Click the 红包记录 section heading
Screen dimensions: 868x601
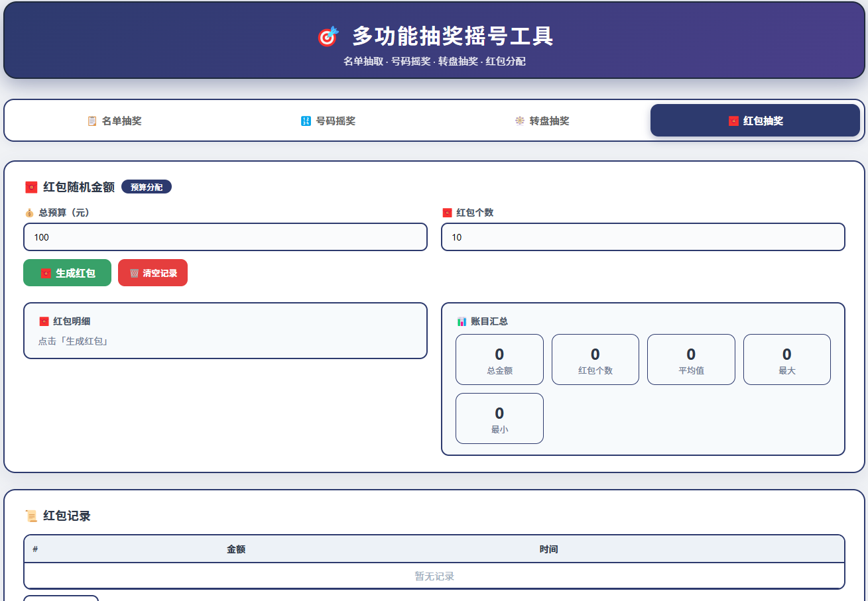(x=67, y=516)
